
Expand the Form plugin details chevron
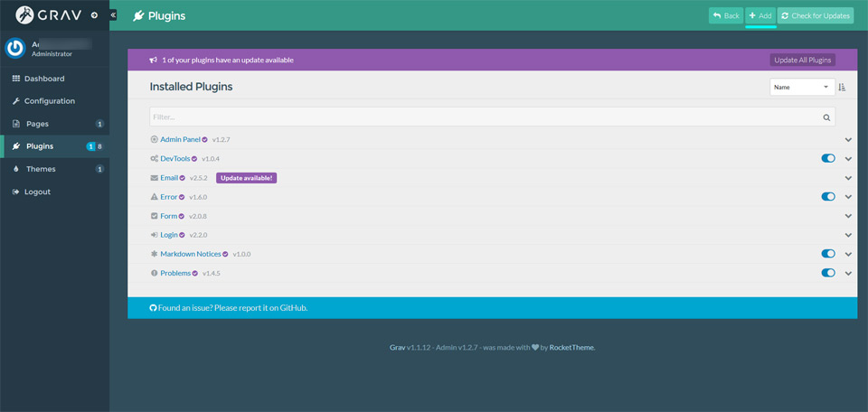(x=849, y=216)
